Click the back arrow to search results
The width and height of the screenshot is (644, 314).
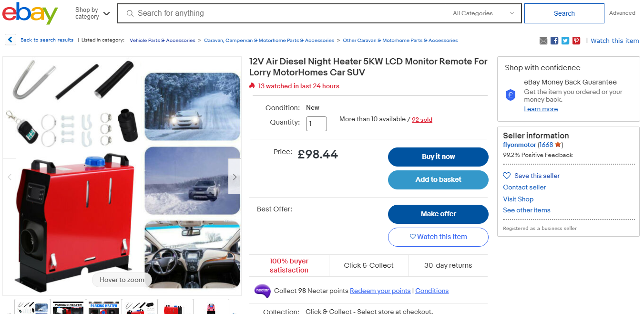coord(10,40)
